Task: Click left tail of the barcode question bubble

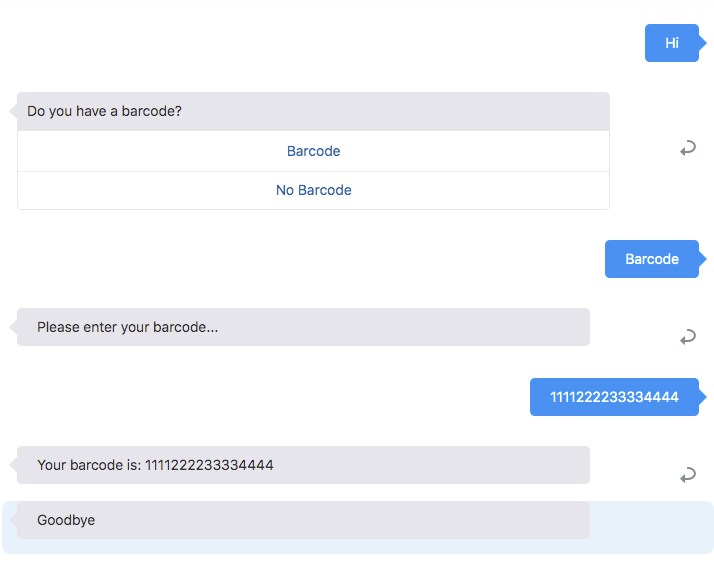Action: [x=13, y=111]
